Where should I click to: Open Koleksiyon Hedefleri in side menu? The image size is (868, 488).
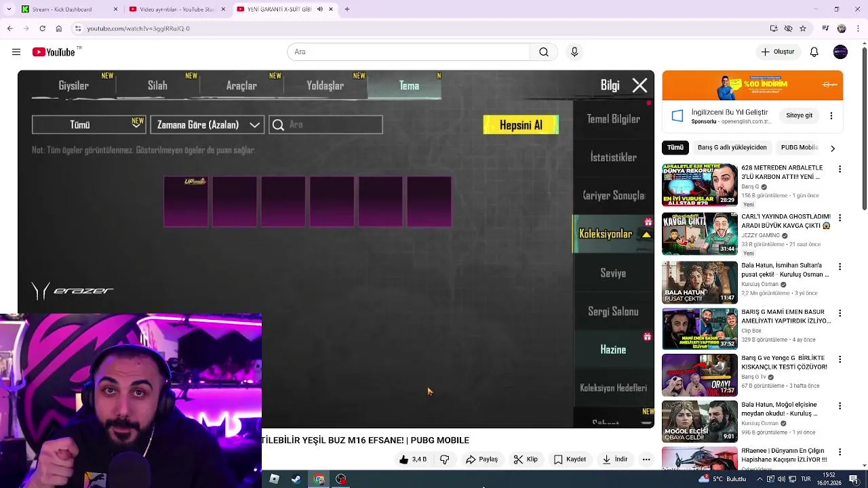[x=613, y=388]
